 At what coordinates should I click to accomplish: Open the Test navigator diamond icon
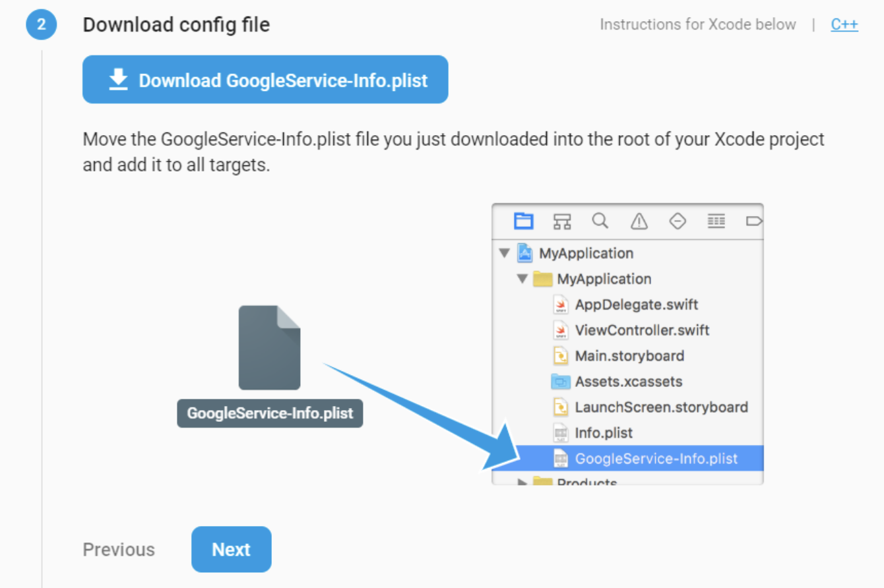coord(678,221)
